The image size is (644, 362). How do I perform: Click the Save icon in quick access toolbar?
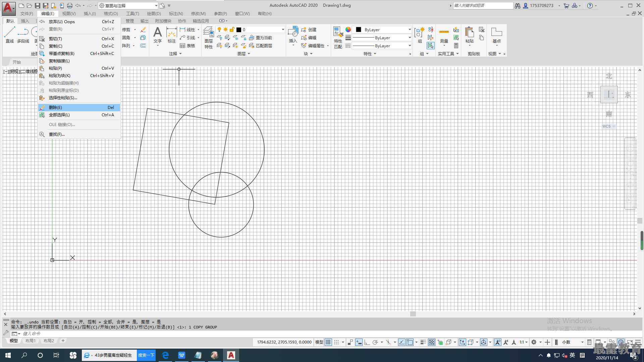[x=38, y=5]
